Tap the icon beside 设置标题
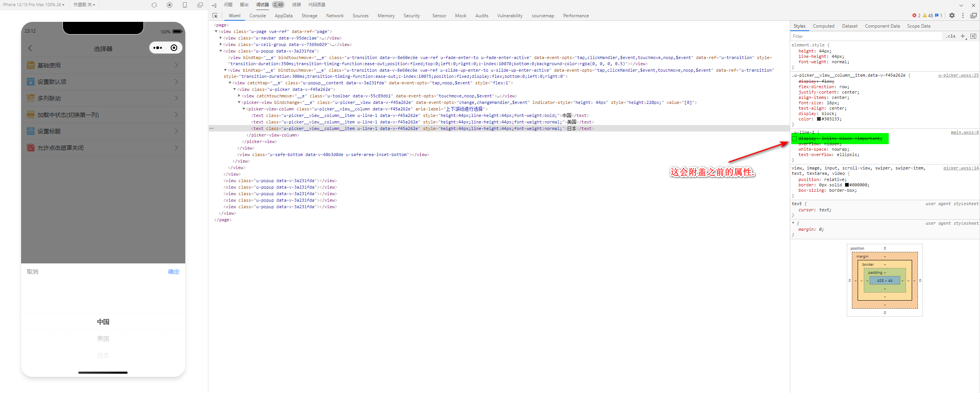This screenshot has width=980, height=393. tap(31, 131)
